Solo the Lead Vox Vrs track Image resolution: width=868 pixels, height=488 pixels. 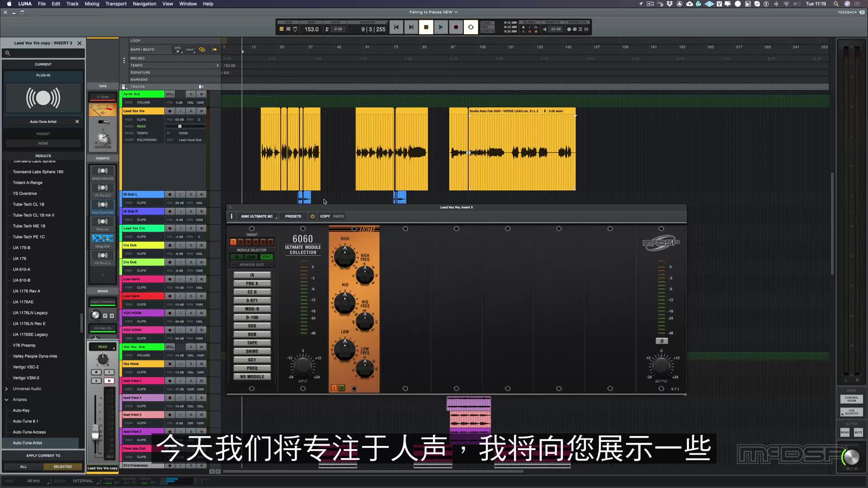pyautogui.click(x=191, y=111)
